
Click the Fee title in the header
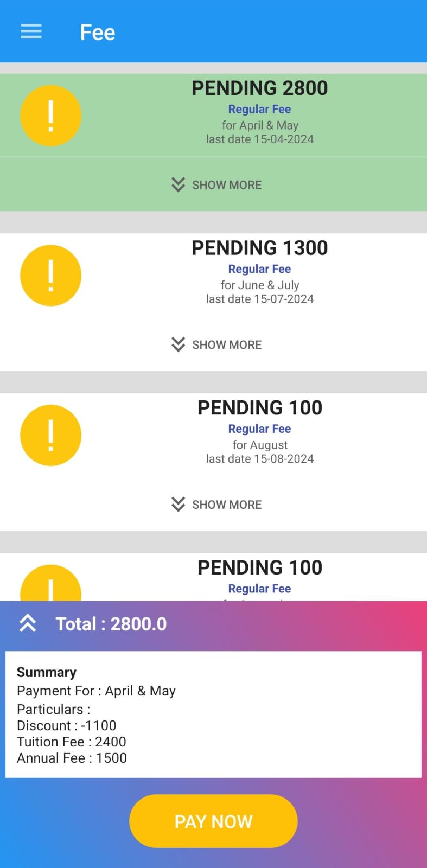tap(98, 33)
